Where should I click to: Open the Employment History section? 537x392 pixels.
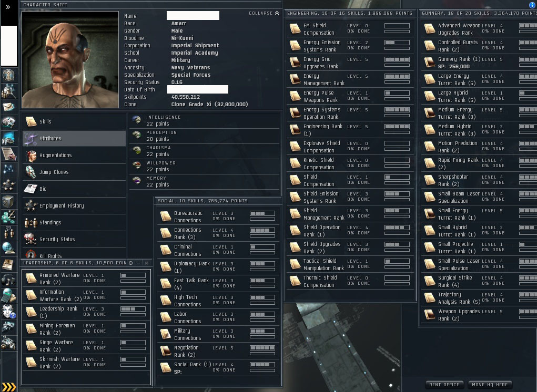click(74, 205)
